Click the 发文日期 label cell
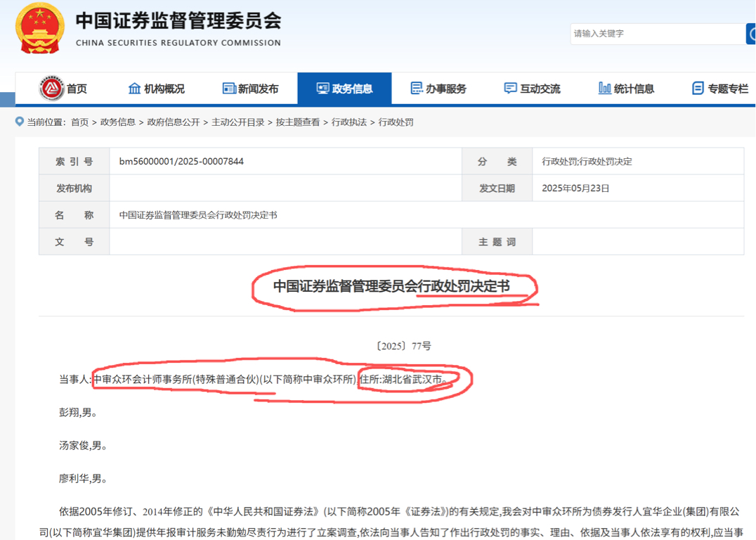 tap(497, 188)
